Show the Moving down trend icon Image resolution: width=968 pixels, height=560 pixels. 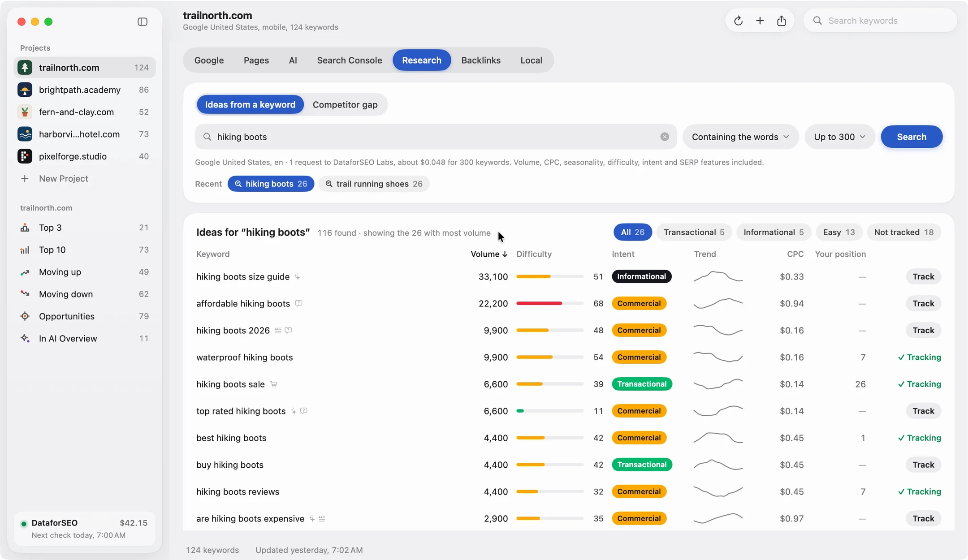(25, 294)
